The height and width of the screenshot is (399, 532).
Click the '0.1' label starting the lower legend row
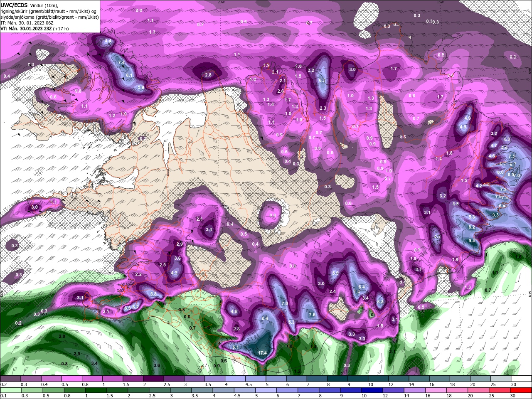click(x=4, y=396)
